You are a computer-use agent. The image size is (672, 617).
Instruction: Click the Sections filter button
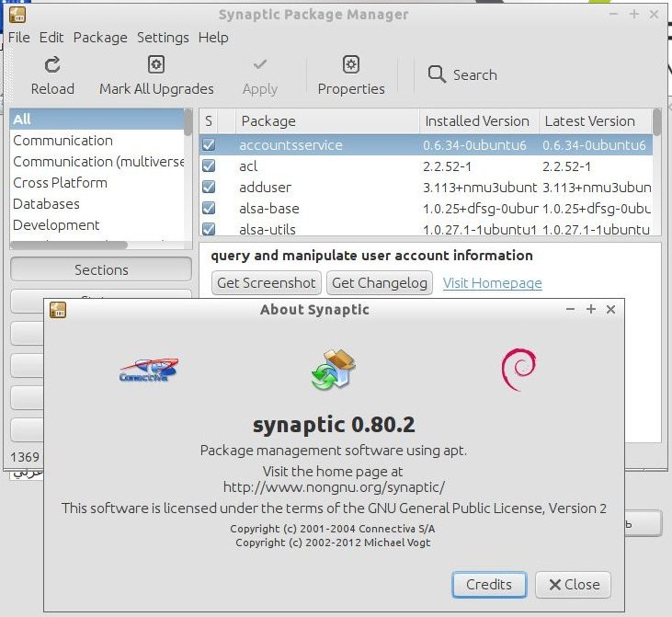tap(101, 269)
